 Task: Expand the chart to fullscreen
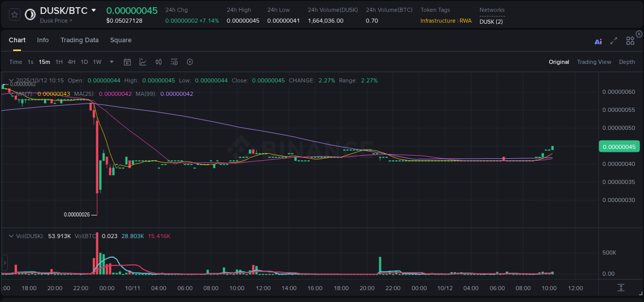[613, 41]
